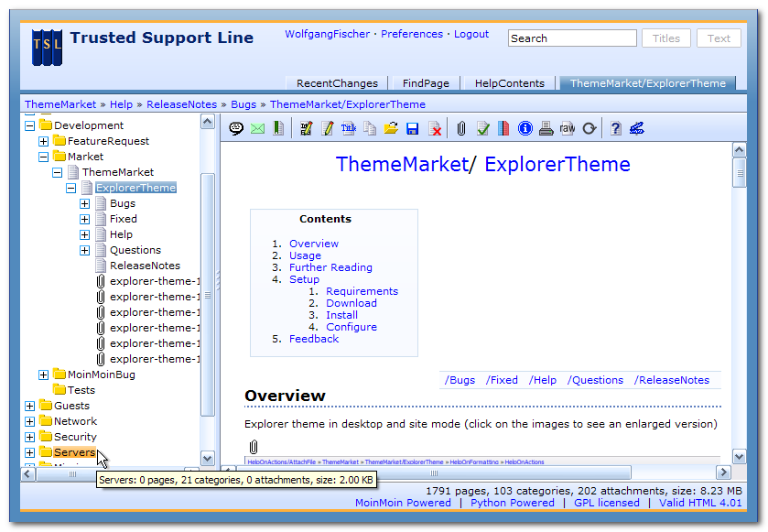This screenshot has width=768, height=532.
Task: Jump to Download in contents
Action: (351, 303)
